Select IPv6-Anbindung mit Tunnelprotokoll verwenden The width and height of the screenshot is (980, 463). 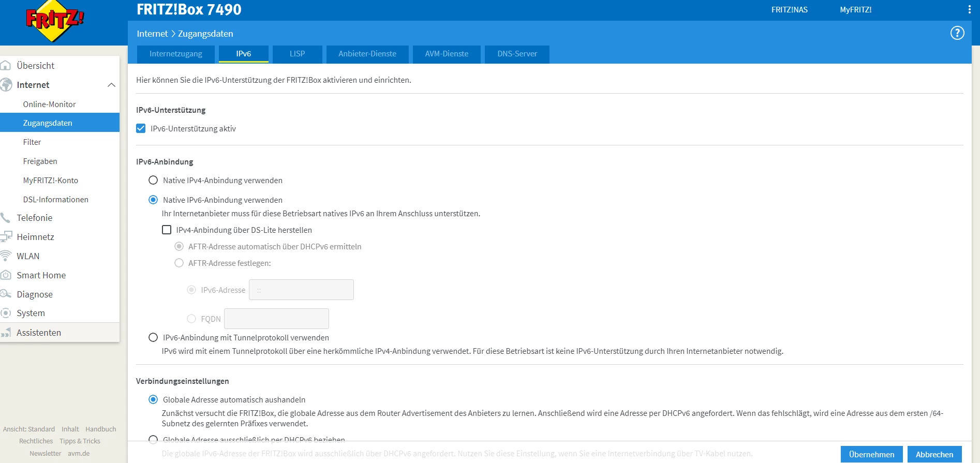(153, 337)
